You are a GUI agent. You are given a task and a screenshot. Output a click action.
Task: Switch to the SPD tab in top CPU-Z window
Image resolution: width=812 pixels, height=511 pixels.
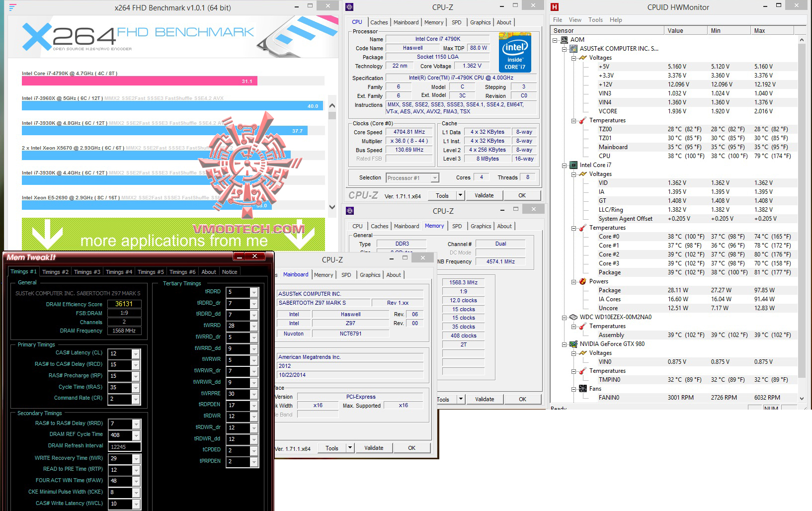point(456,22)
